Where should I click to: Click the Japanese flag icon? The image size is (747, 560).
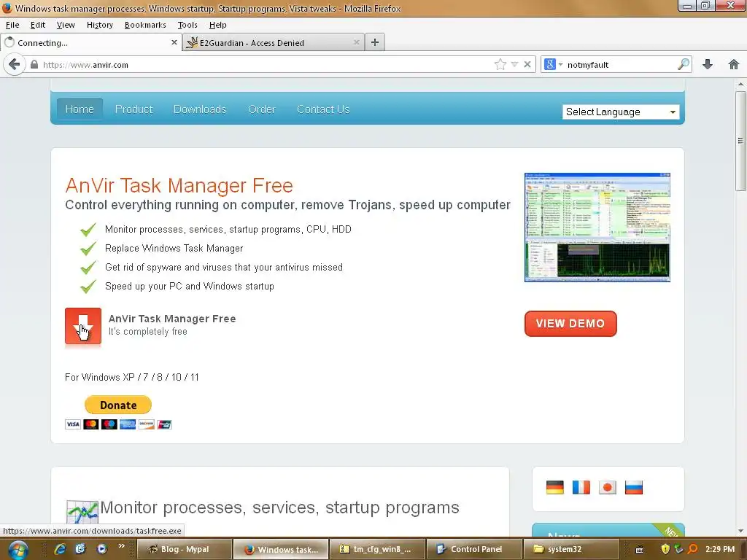tap(608, 487)
